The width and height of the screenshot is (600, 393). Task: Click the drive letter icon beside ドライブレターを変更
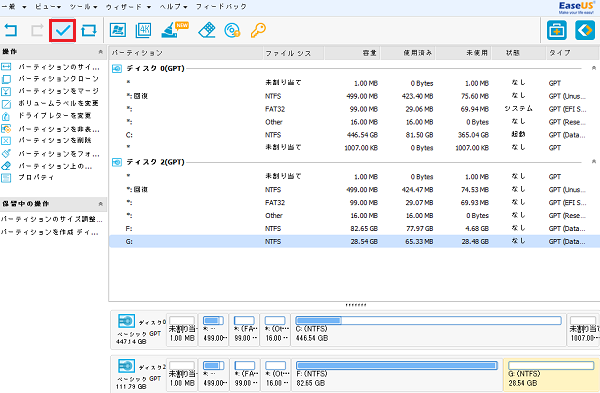click(6, 116)
